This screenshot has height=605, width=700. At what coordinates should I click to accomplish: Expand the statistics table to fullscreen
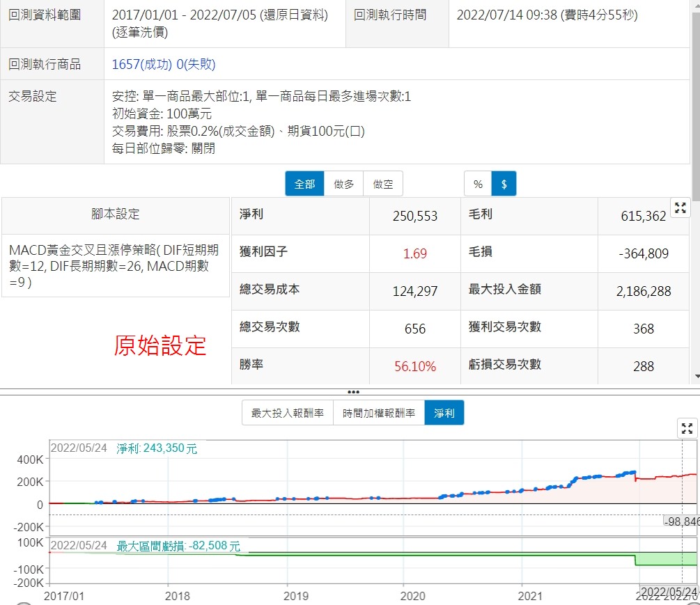coord(680,207)
